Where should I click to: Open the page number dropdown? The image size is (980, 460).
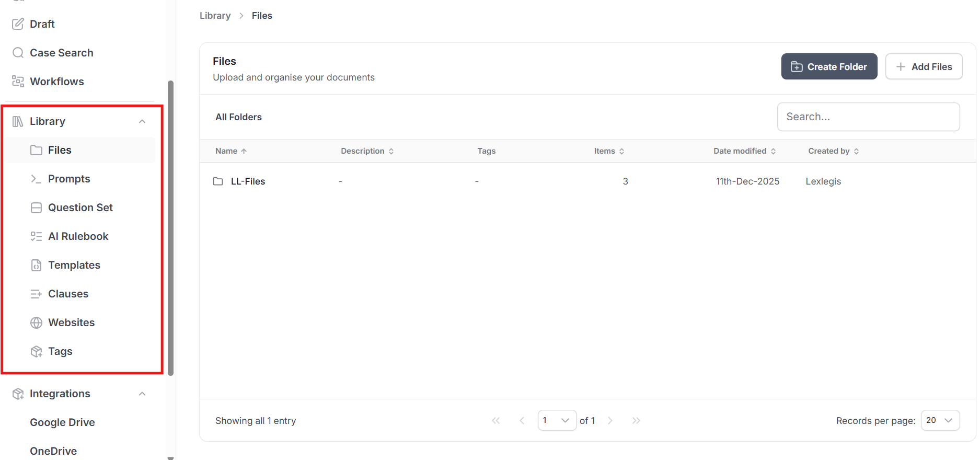coord(557,420)
